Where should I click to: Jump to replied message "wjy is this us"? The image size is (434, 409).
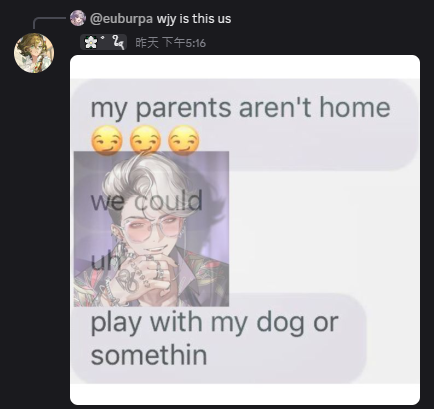194,19
